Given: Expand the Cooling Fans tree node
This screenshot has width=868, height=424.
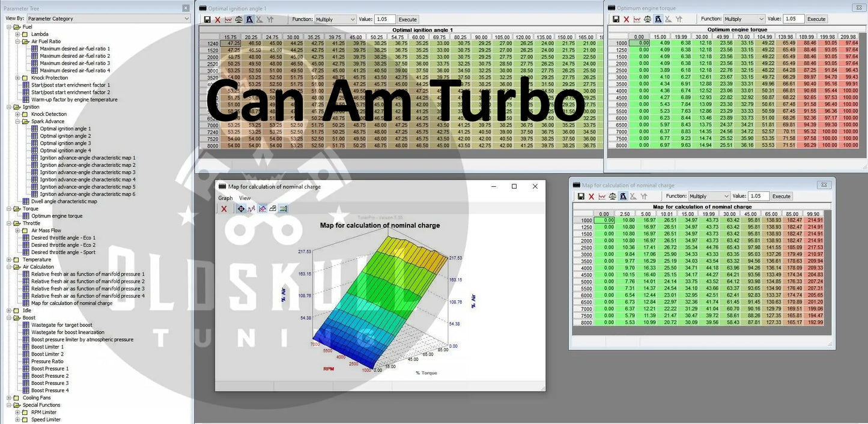Looking at the screenshot, I should click(x=9, y=398).
